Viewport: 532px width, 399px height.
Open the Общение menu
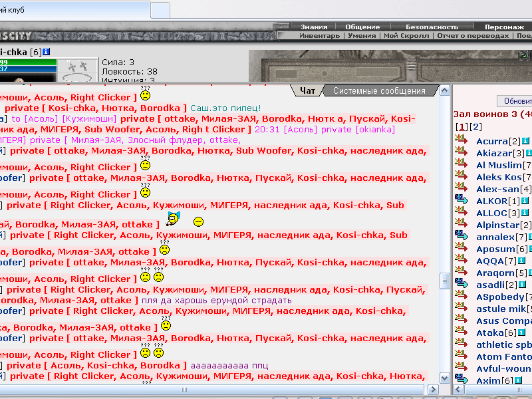[362, 27]
